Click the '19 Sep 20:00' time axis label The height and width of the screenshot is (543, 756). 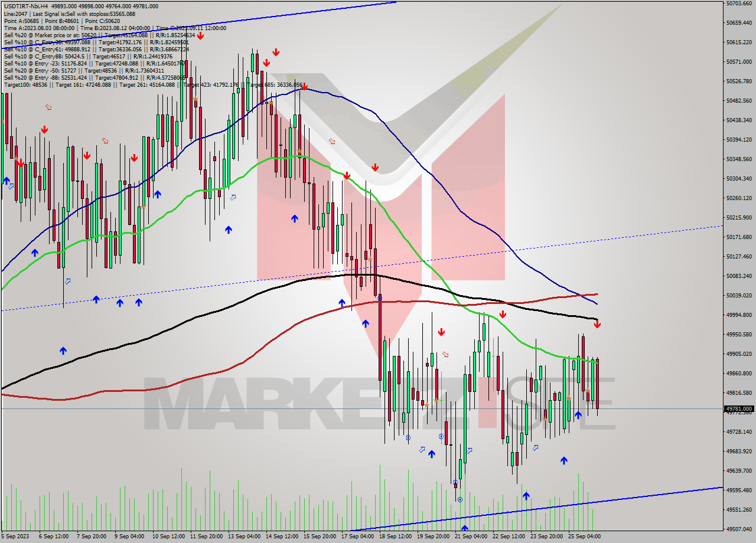point(434,537)
